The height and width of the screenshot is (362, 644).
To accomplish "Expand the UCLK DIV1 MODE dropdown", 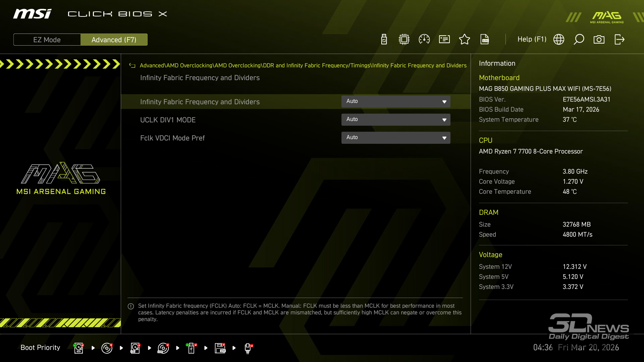I will click(x=396, y=120).
